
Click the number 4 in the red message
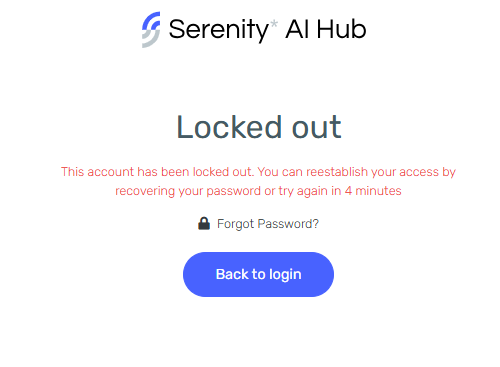click(x=348, y=191)
